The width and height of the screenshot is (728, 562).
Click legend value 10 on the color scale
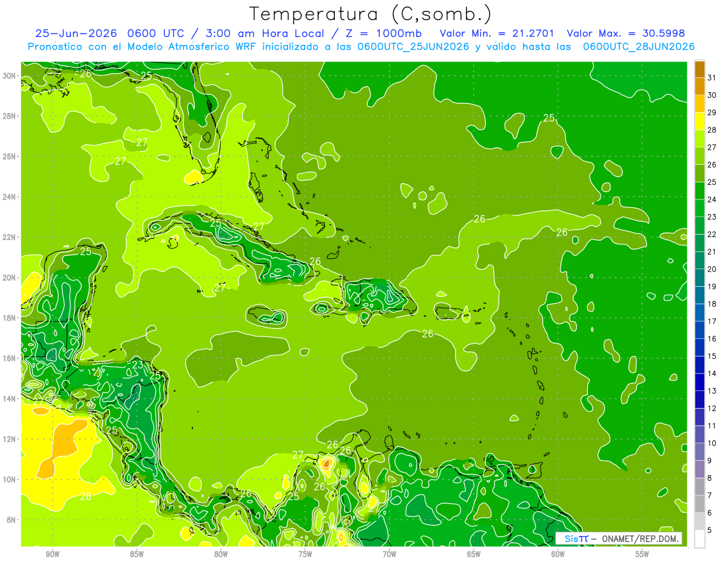coord(712,443)
